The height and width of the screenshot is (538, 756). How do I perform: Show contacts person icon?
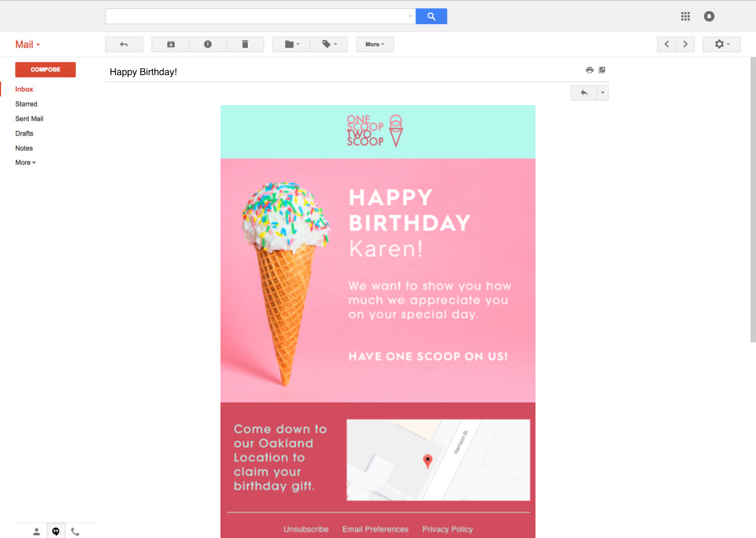click(x=36, y=531)
